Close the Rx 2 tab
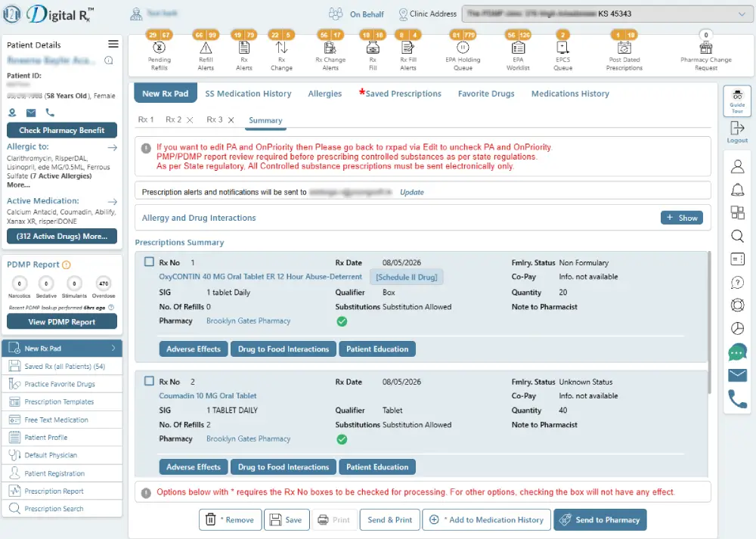This screenshot has height=539, width=756. pyautogui.click(x=190, y=120)
